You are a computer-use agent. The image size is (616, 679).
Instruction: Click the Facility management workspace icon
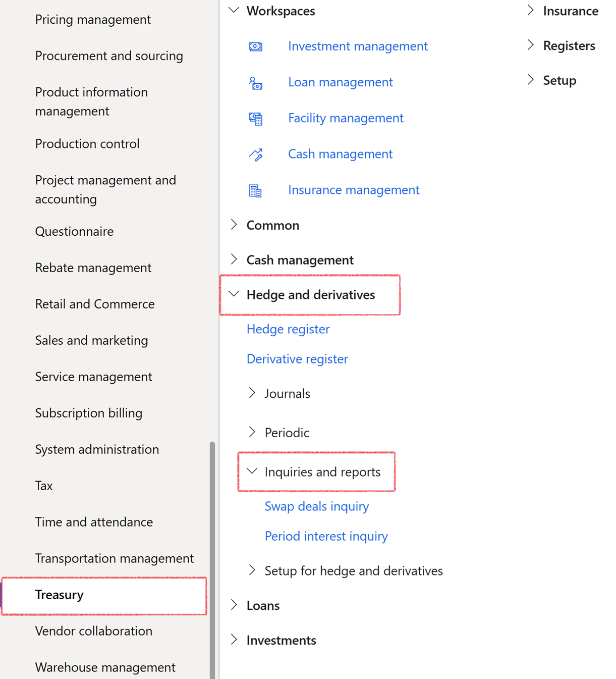[x=256, y=119]
